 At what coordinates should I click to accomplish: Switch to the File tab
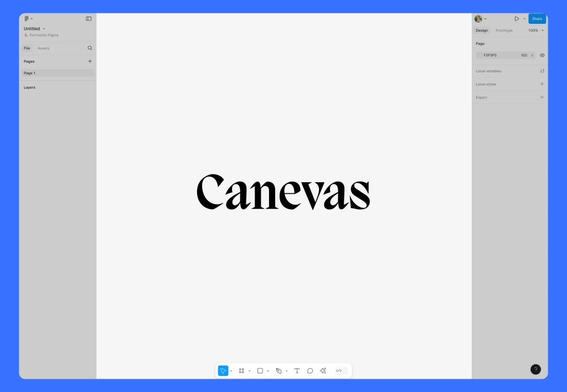coord(27,48)
